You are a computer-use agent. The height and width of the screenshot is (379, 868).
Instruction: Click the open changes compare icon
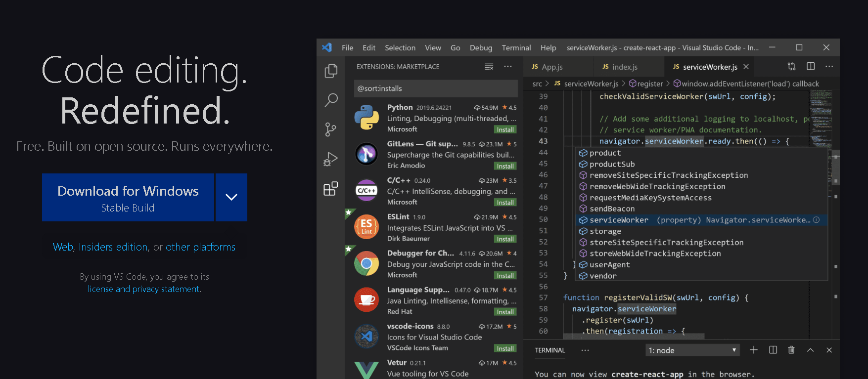coord(791,66)
